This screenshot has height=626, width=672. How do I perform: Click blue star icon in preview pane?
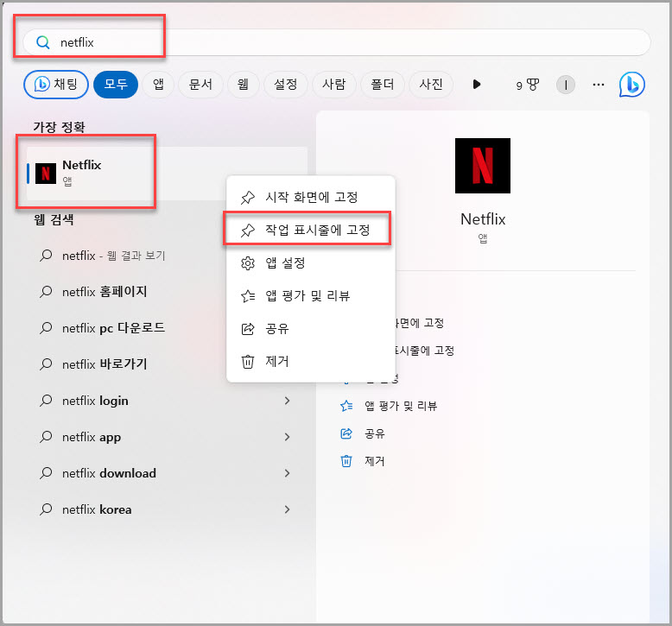(346, 406)
